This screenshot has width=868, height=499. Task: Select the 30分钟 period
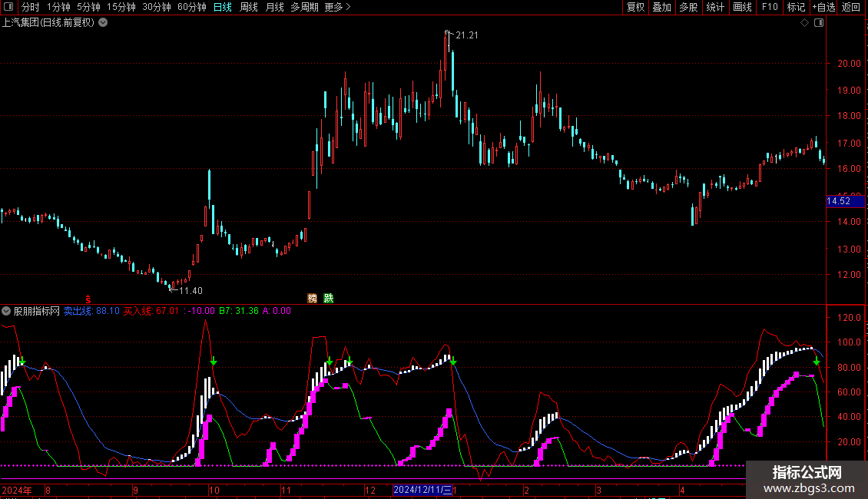coord(157,7)
